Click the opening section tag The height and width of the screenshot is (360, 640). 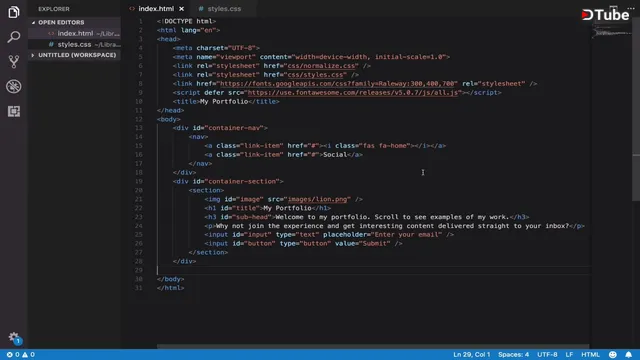[x=206, y=190]
